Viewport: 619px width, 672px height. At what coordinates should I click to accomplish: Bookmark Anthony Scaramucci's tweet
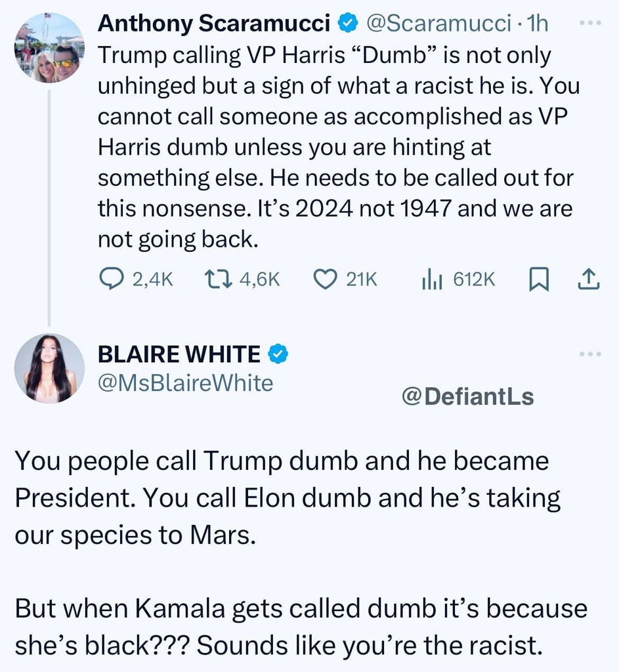pos(538,280)
